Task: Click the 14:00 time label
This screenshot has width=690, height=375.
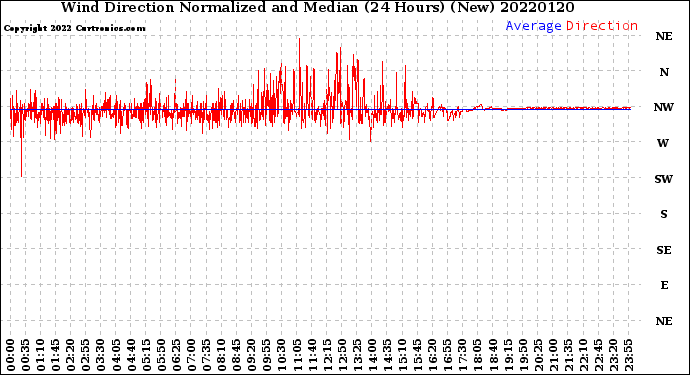Action: point(372,355)
